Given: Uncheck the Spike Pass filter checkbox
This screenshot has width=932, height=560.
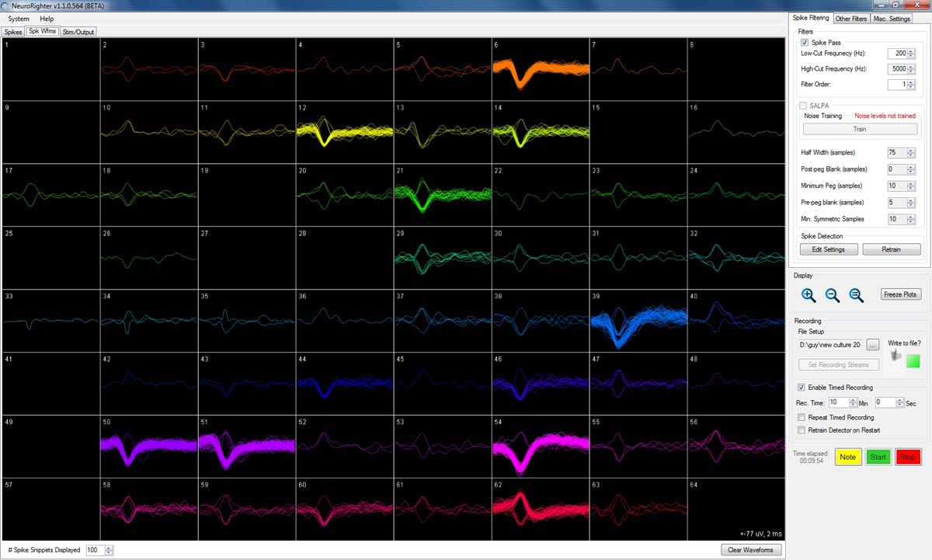Looking at the screenshot, I should coord(805,43).
